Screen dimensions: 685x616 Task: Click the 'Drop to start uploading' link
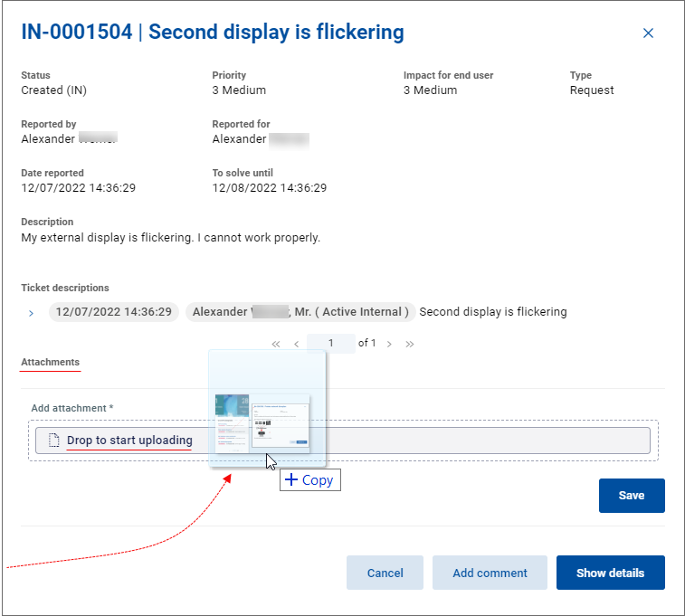coord(129,441)
